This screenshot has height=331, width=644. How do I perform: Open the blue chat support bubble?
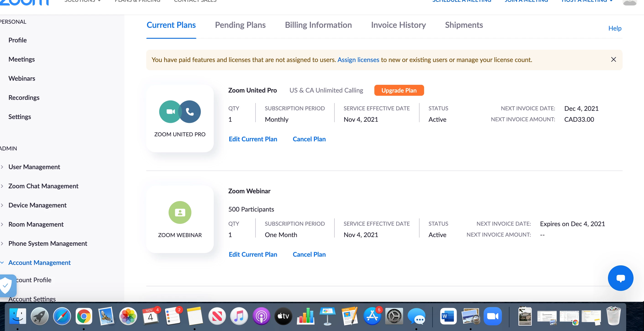tap(620, 278)
